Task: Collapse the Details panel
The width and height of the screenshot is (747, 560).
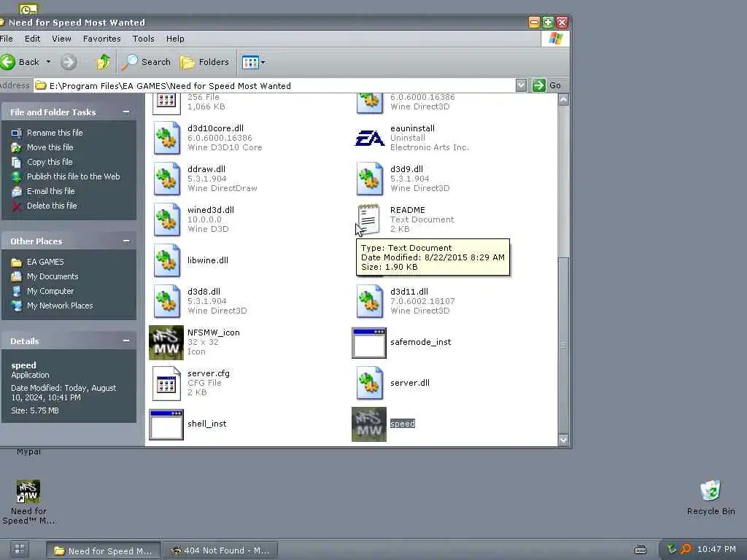Action: click(126, 341)
